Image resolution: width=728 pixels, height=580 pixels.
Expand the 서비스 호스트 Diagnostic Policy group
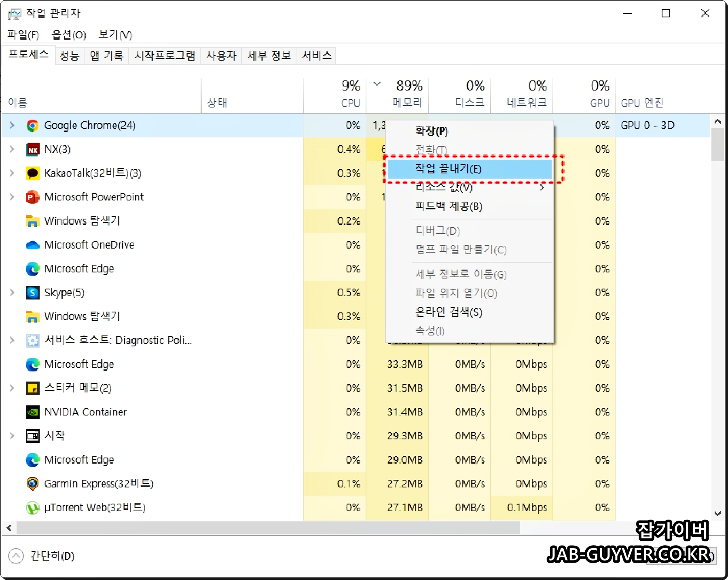(x=12, y=340)
